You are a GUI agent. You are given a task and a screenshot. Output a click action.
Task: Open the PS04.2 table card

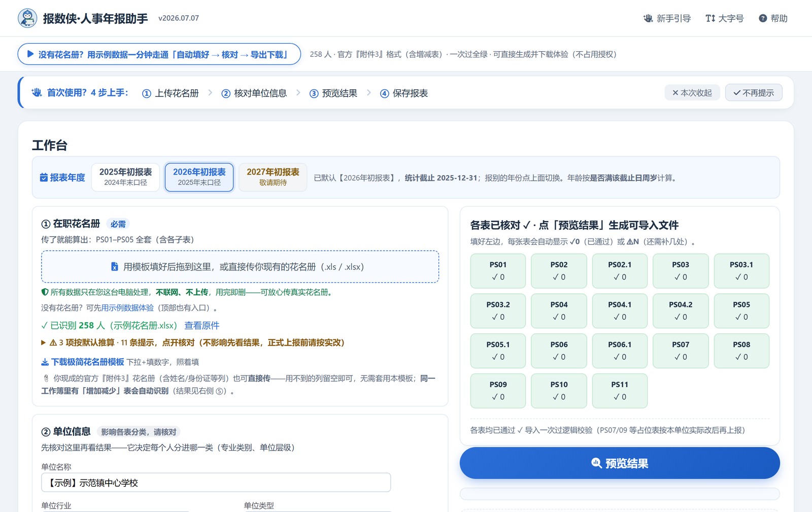coord(681,311)
